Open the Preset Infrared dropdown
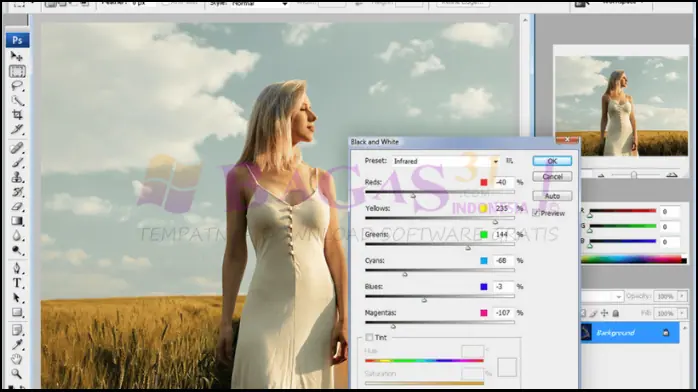The width and height of the screenshot is (698, 392). tap(446, 161)
